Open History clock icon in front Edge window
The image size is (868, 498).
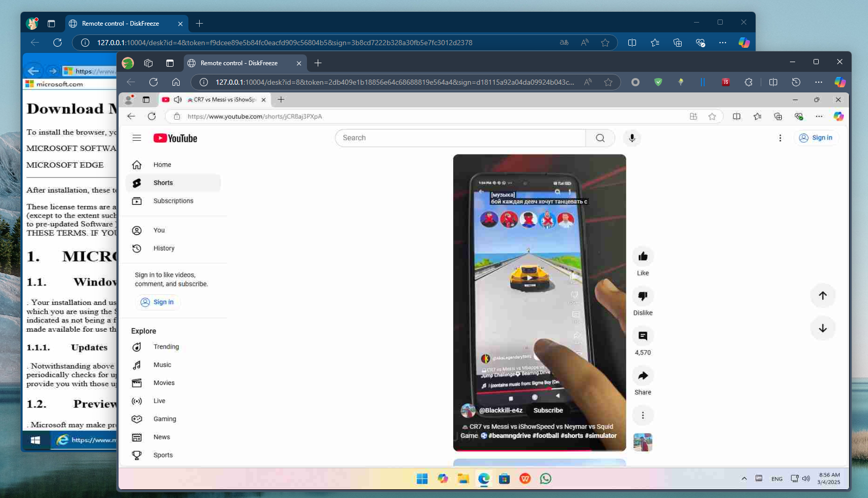[x=796, y=82]
